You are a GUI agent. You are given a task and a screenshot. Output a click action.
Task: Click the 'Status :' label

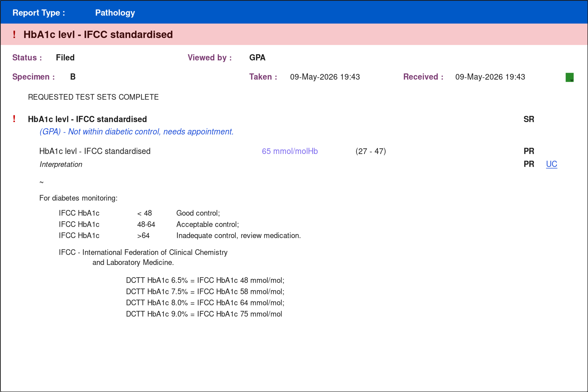27,57
